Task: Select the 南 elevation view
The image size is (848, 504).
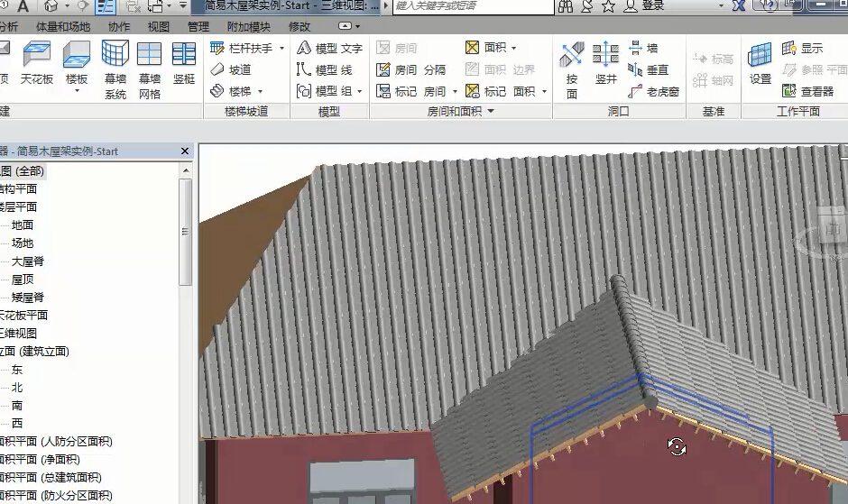Action: pos(17,405)
